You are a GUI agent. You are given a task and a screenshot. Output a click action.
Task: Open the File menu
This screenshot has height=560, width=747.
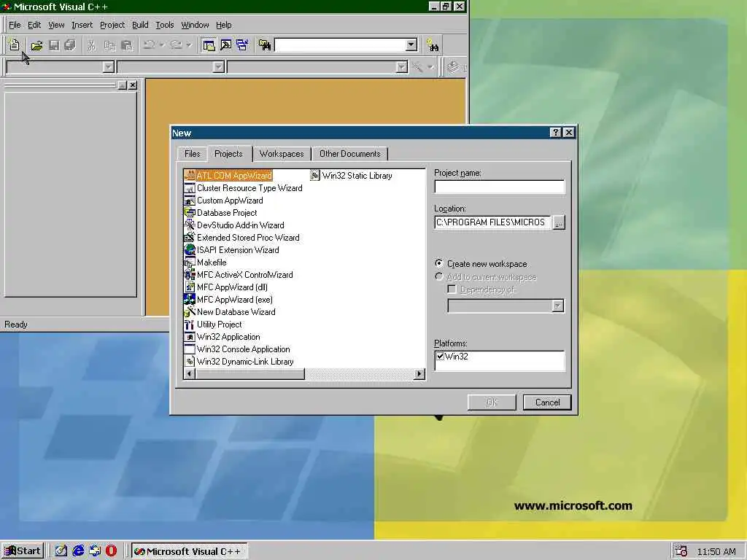(x=15, y=25)
